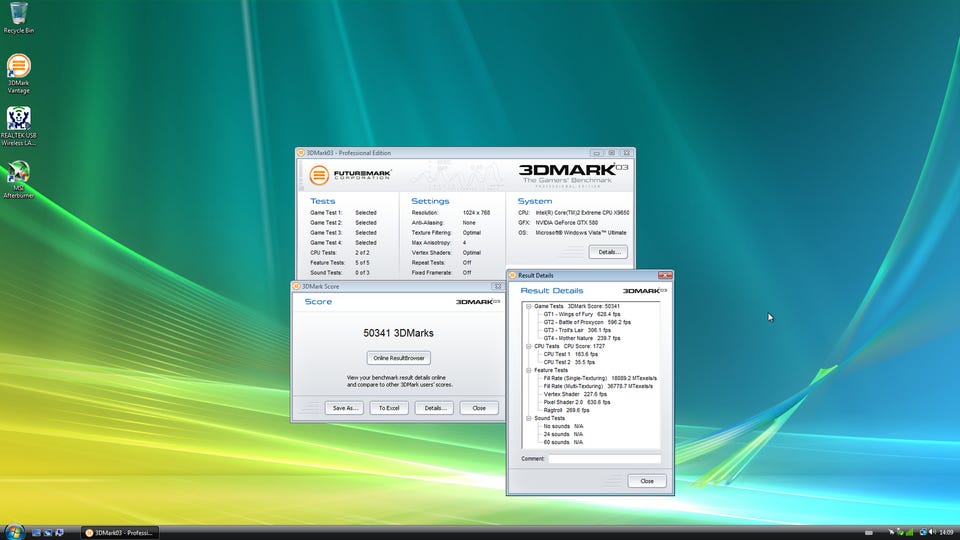Click the volume speaker tray icon
This screenshot has width=960, height=540.
click(932, 532)
